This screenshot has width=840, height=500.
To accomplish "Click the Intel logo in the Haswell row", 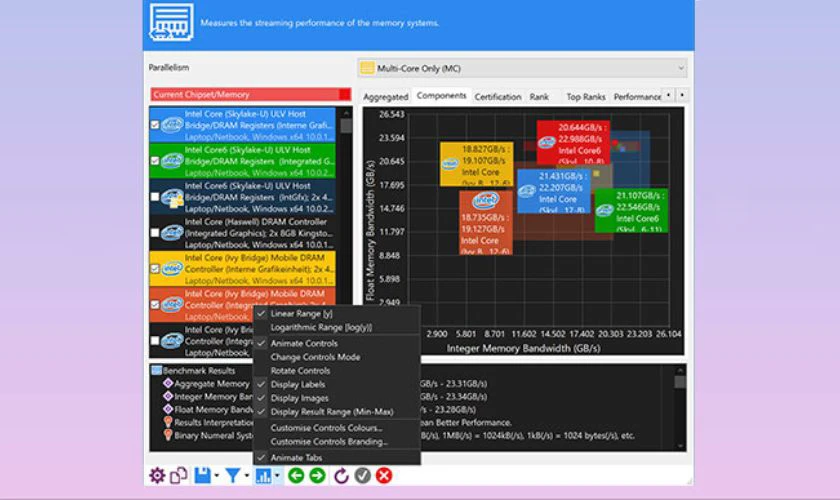I will [x=172, y=233].
